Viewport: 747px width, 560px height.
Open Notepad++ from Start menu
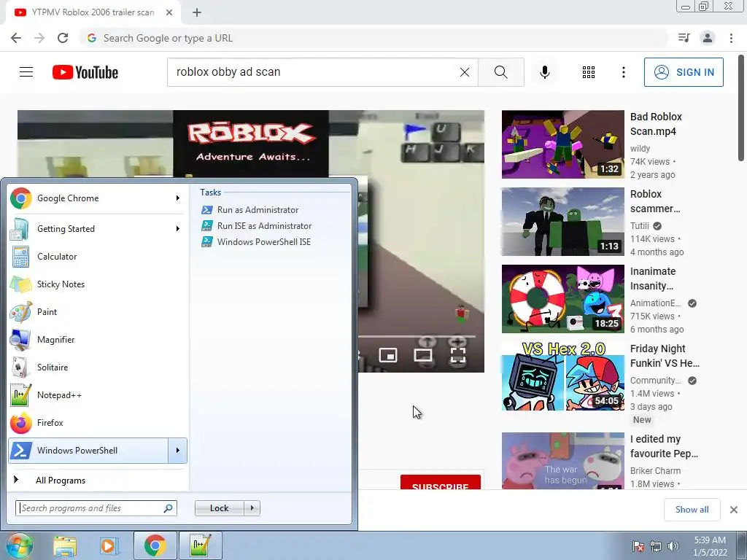click(98, 394)
